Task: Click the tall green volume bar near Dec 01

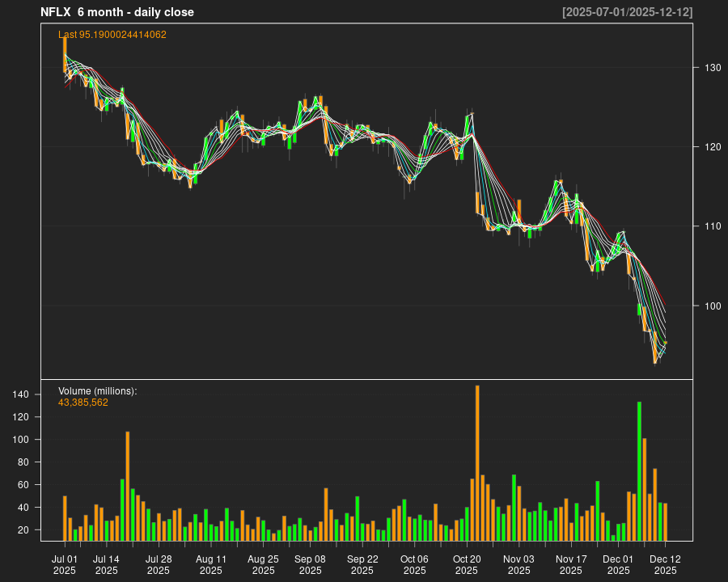Action: [x=638, y=469]
